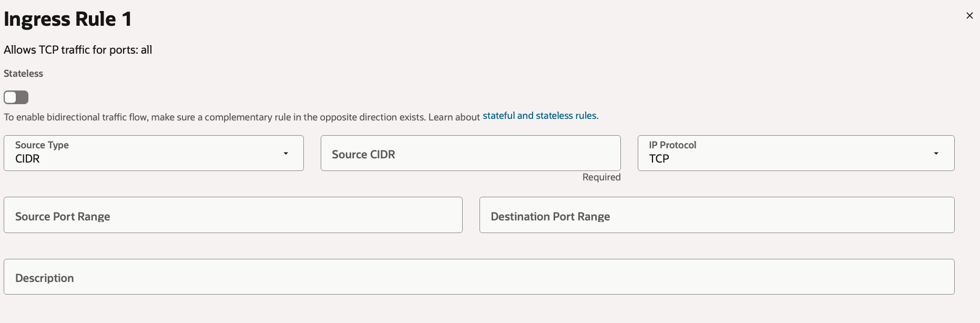Click the Destination Port Range placeholder label
The image size is (980, 323).
550,216
